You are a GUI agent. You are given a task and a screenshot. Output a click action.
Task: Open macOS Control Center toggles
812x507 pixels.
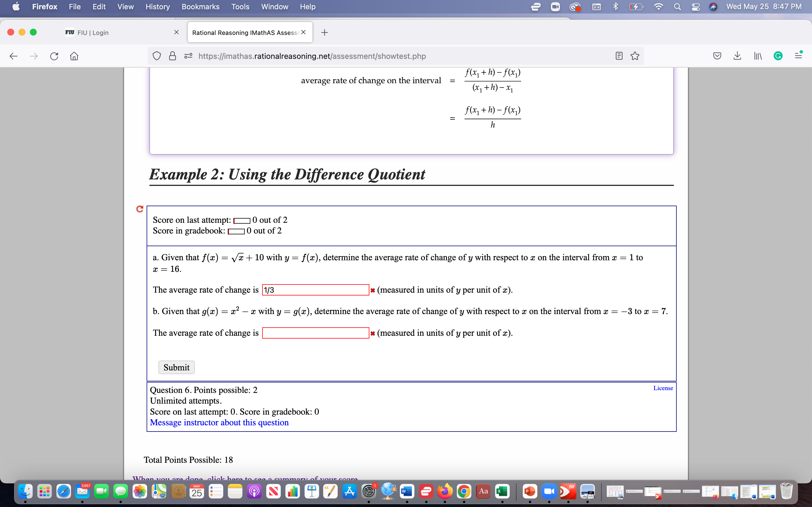[696, 7]
